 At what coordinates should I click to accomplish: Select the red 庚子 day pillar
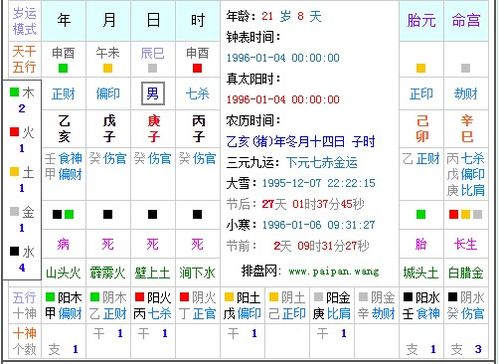point(154,128)
